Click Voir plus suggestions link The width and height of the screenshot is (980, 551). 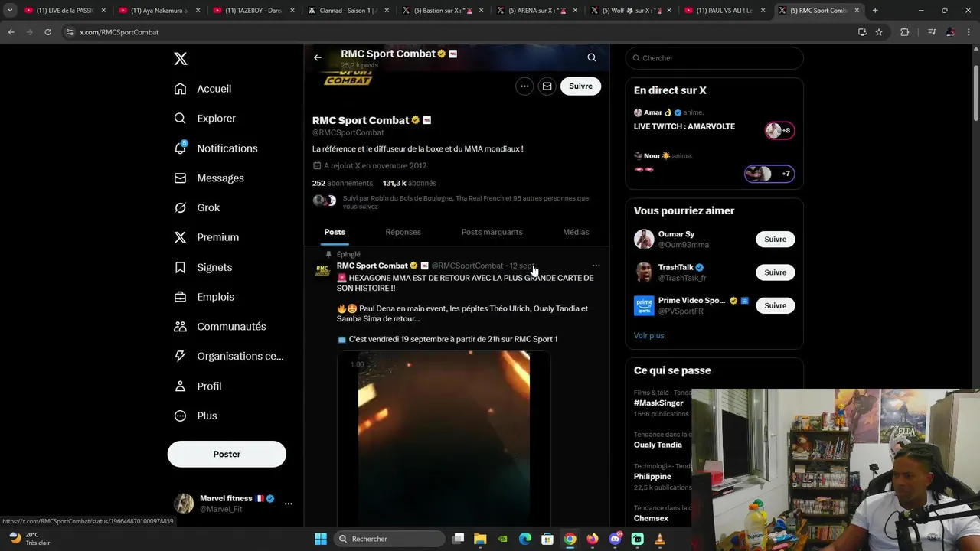pos(648,335)
